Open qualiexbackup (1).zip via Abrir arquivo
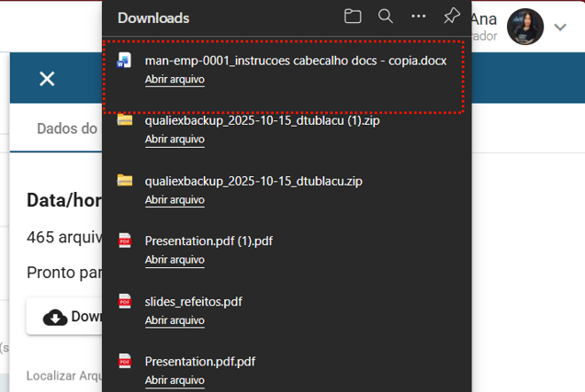The height and width of the screenshot is (392, 585). coord(174,140)
